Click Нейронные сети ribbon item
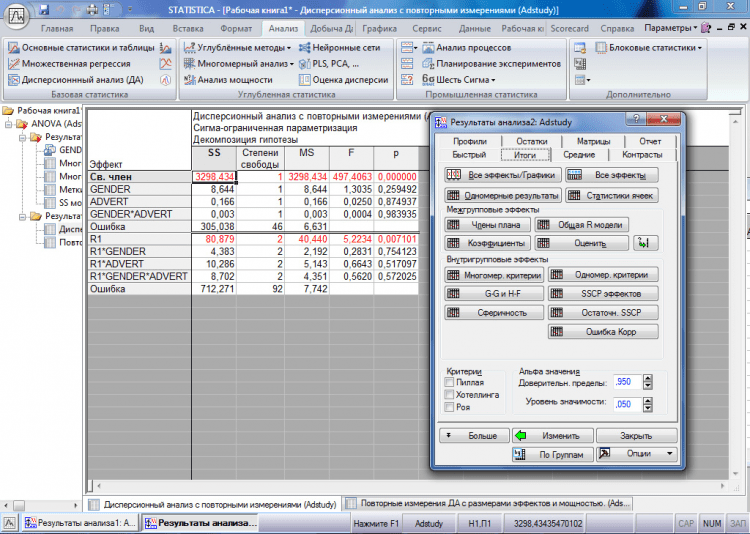Screen dimensions: 750x534 tap(339, 48)
